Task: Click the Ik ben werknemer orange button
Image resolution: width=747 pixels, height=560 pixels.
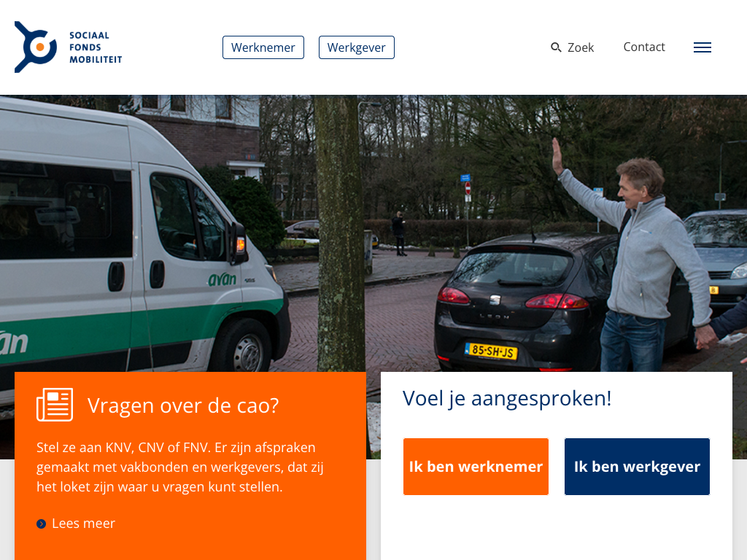Action: click(476, 467)
